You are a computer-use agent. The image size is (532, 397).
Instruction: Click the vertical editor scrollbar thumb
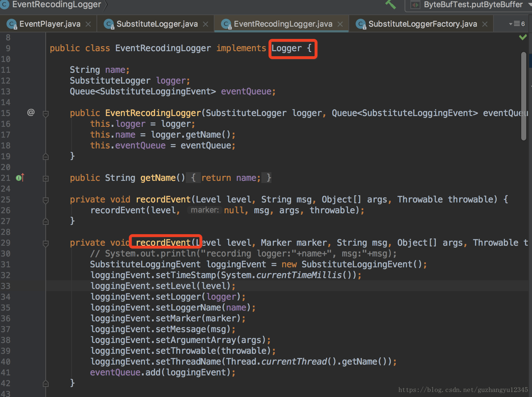[x=524, y=96]
